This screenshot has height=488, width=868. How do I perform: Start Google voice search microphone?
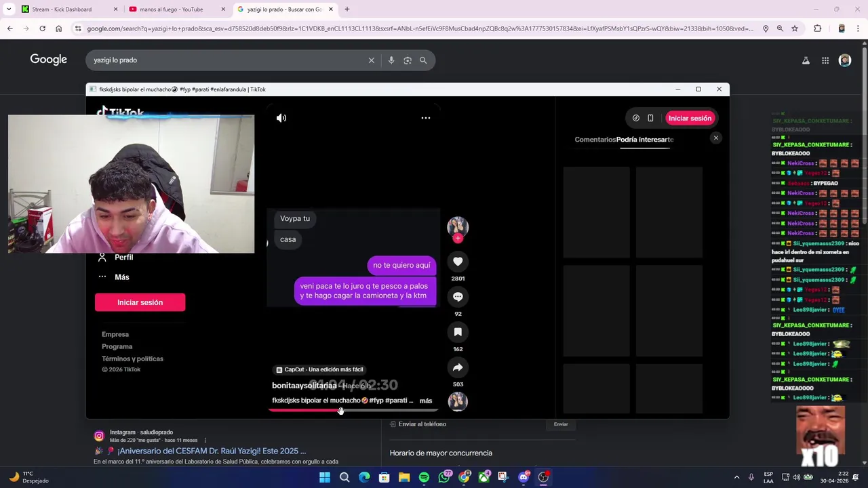[391, 60]
